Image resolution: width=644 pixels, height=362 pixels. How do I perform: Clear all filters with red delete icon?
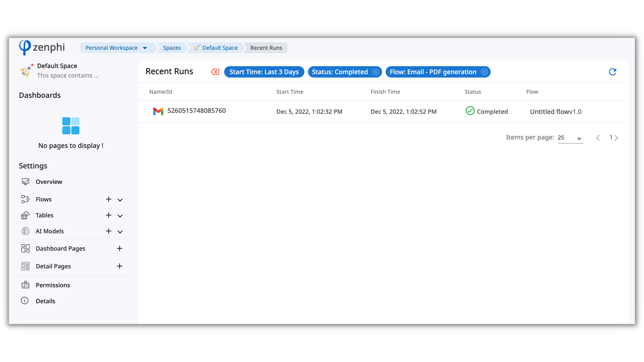(215, 72)
